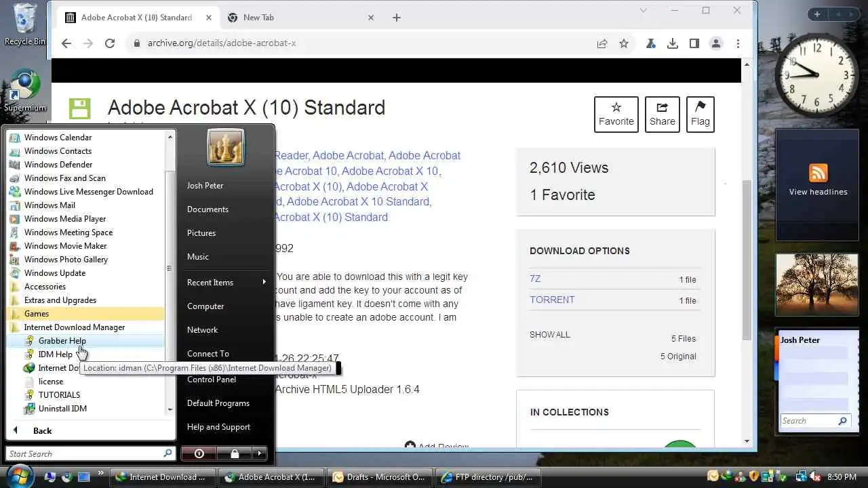This screenshot has height=488, width=868.
Task: Click the TORRENT download link
Action: (x=552, y=300)
